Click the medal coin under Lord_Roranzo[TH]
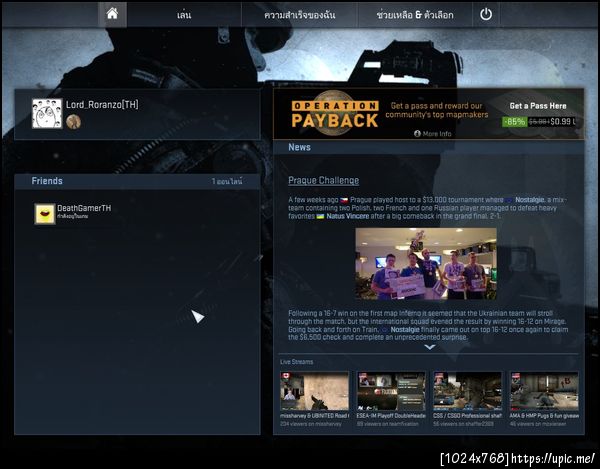The width and height of the screenshot is (600, 469). pos(73,122)
